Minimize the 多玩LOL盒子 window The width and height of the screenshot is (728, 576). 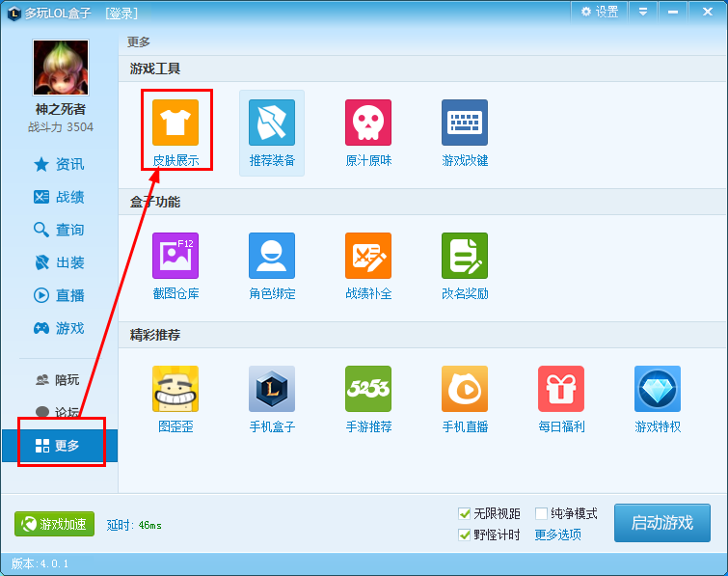673,12
